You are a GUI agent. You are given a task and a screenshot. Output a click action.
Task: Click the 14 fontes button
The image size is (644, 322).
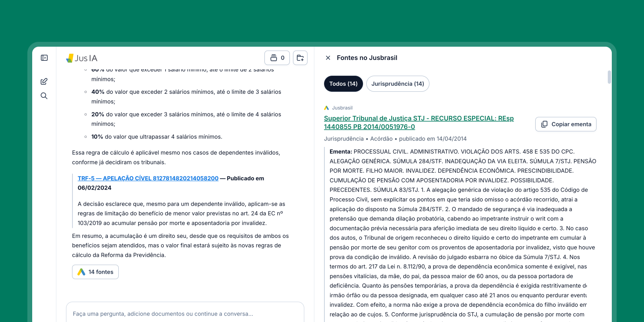95,272
